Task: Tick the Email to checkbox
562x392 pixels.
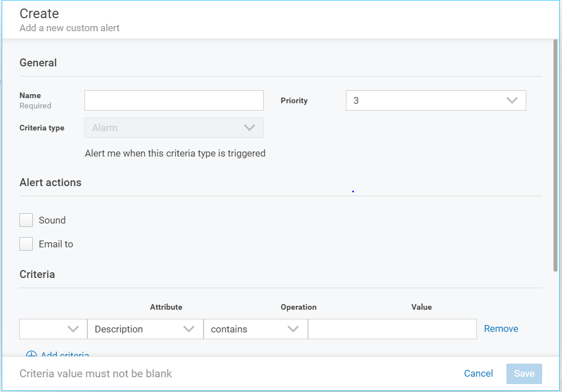Action: tap(26, 244)
